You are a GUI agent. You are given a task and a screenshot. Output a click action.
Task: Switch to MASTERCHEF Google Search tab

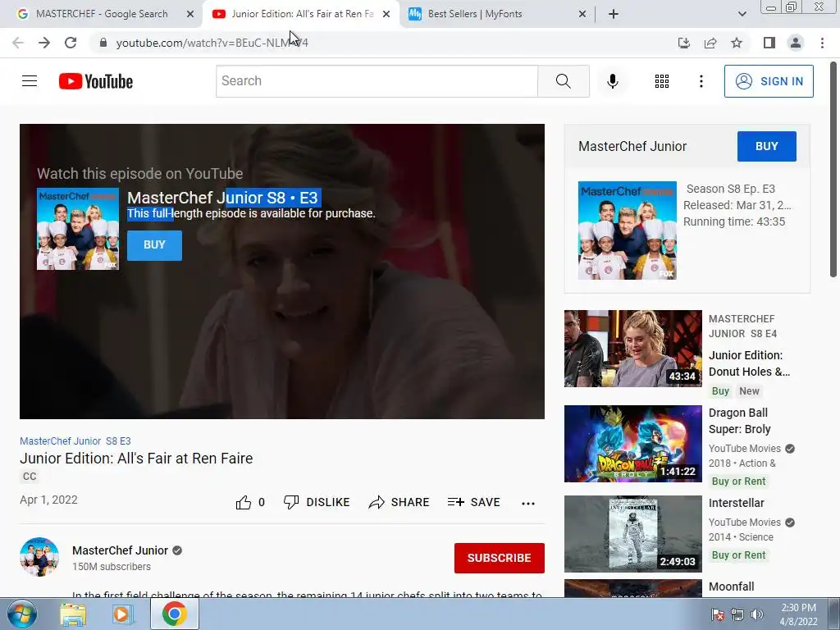101,14
